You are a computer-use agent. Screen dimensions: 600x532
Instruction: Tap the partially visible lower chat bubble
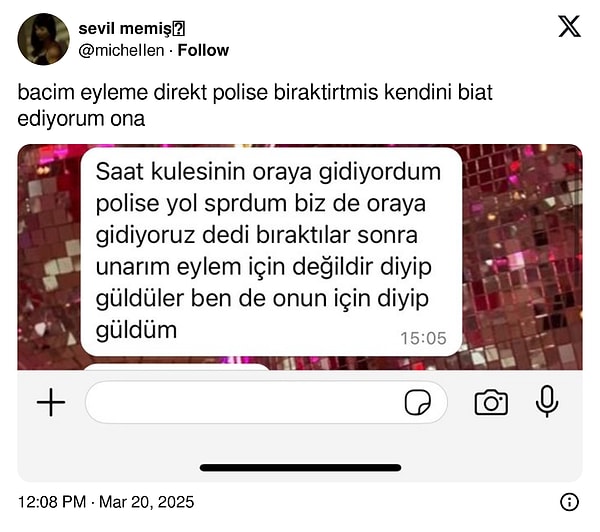coord(177,367)
